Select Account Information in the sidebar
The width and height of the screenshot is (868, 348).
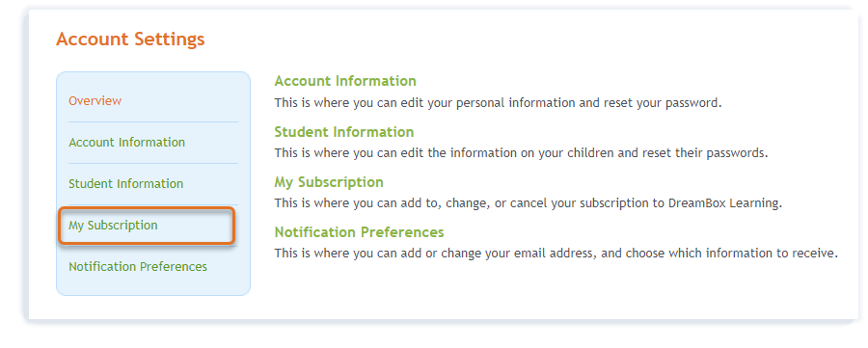126,142
